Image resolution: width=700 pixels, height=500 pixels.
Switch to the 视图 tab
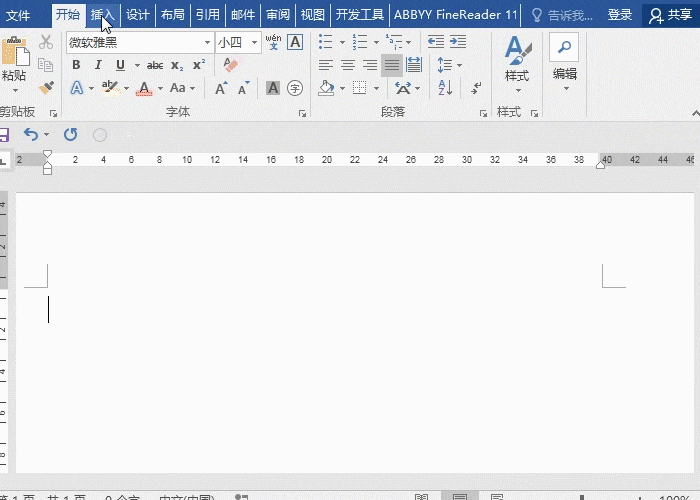point(313,15)
